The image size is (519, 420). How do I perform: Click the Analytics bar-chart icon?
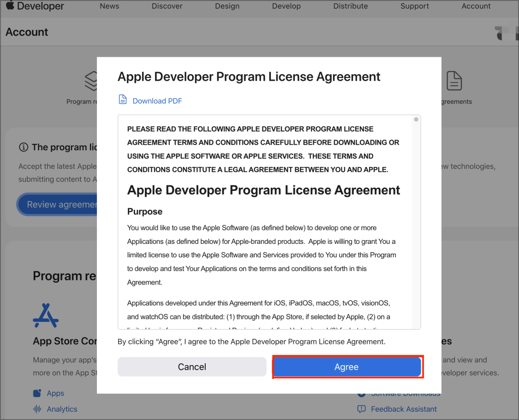[36, 408]
